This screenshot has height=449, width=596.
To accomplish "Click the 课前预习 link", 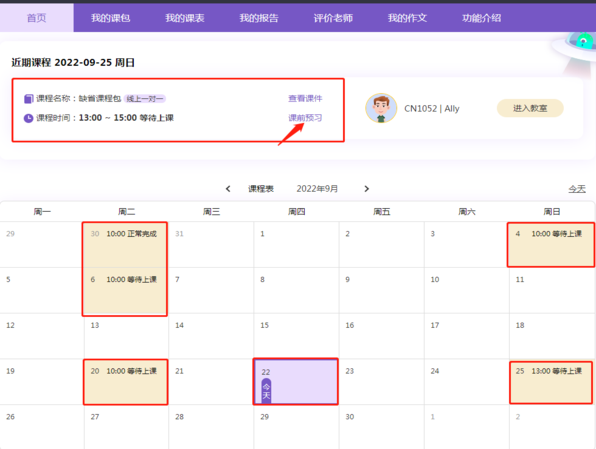I will (x=305, y=118).
